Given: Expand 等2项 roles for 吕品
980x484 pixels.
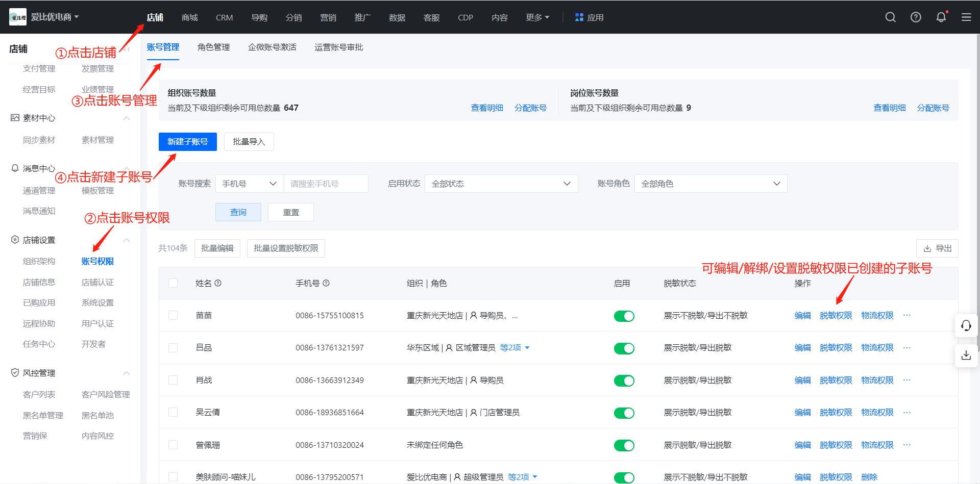Looking at the screenshot, I should [514, 347].
